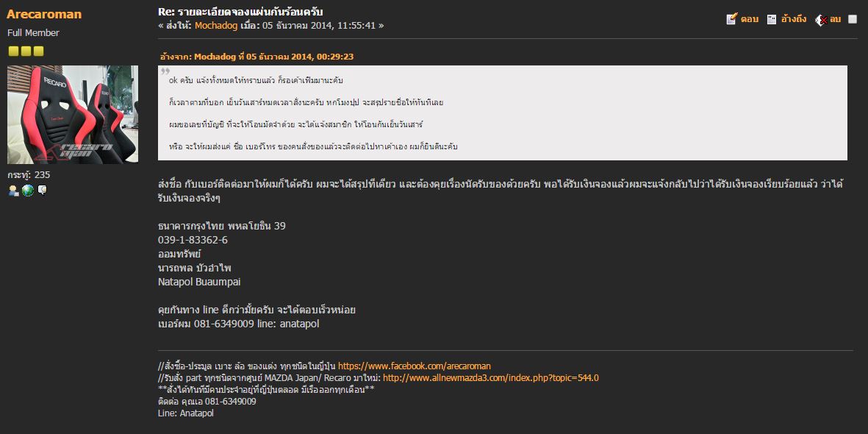868x434 pixels.
Task: Tick the post selection checkbox
Action: point(853,19)
